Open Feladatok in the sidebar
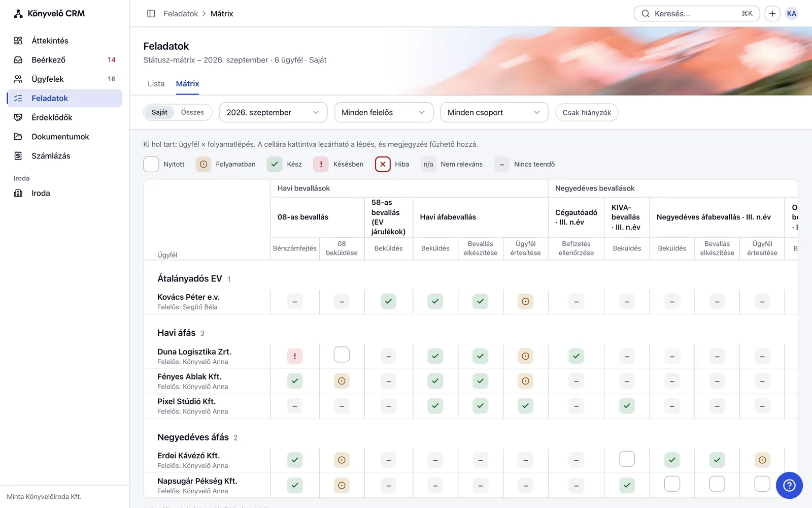Screen dimensions: 812x508 64,98
